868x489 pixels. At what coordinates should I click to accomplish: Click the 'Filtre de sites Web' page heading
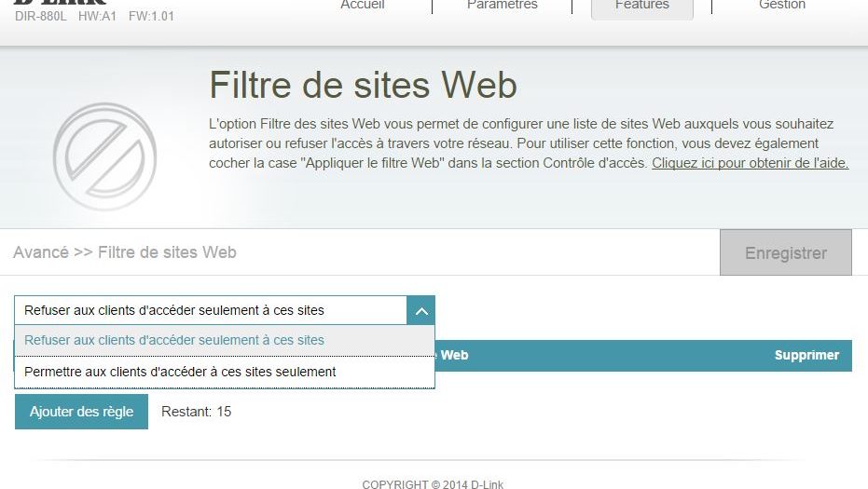363,85
